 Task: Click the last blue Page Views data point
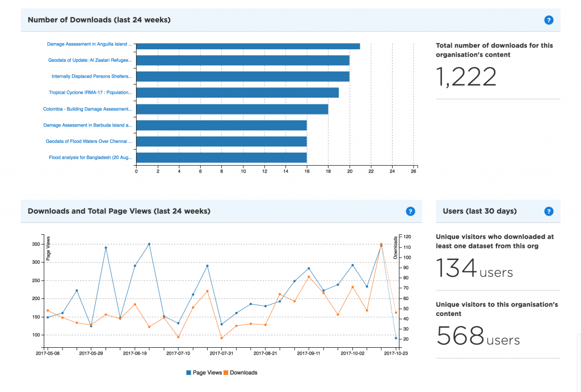[x=396, y=338]
